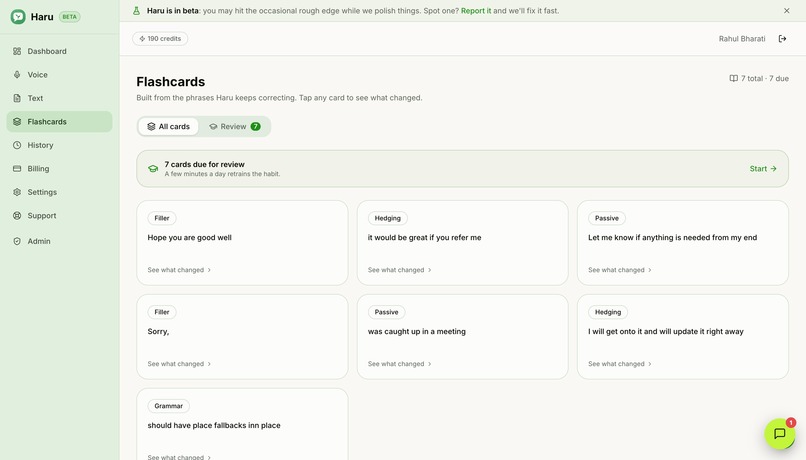See what changed for 'Hope you are good well'
Screen dimensions: 806x460
179,270
